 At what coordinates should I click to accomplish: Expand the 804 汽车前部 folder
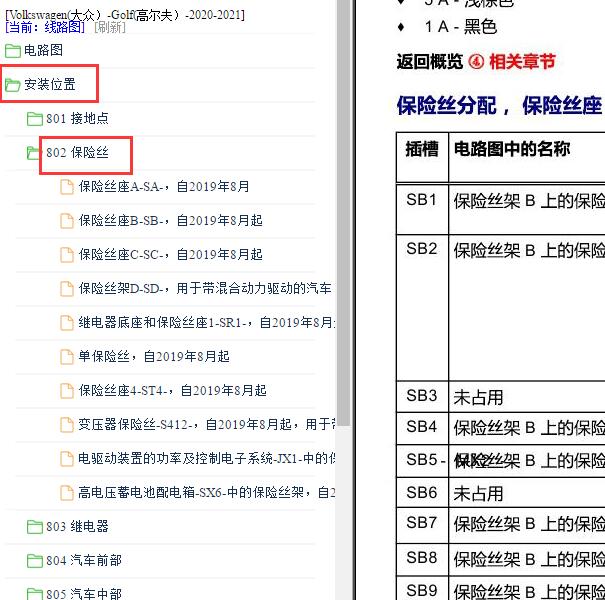click(x=35, y=560)
